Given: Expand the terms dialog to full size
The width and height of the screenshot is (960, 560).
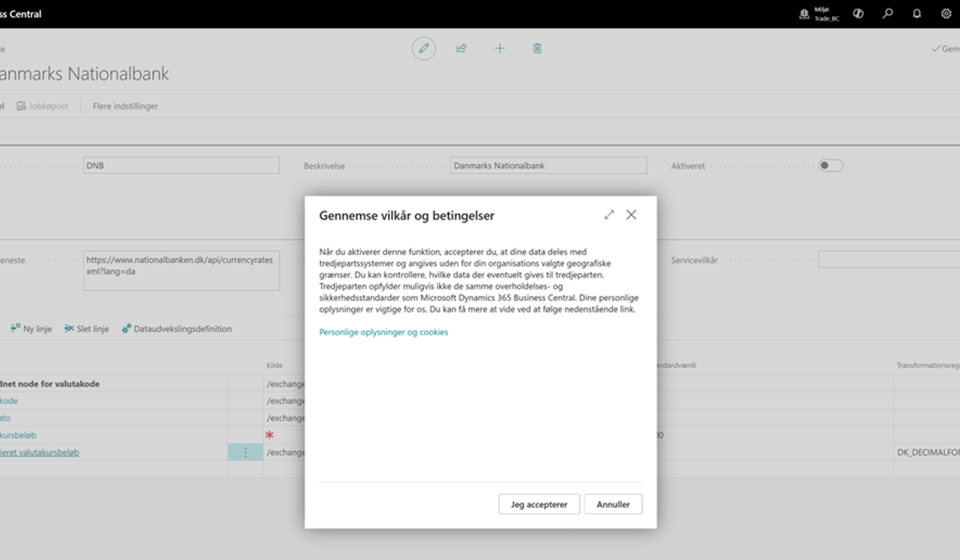Looking at the screenshot, I should click(609, 215).
